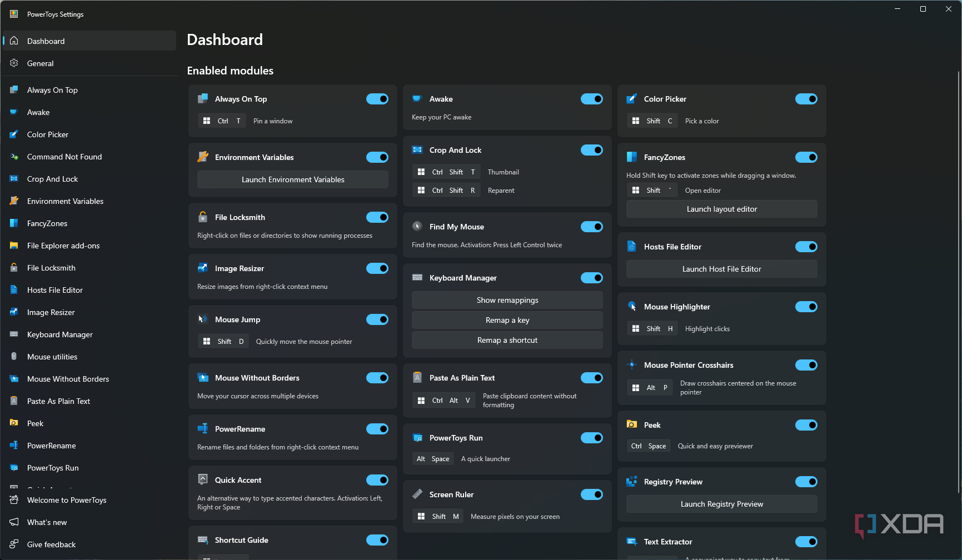Click the PowerToys Settings title bar icon
This screenshot has height=560, width=962.
pos(14,14)
